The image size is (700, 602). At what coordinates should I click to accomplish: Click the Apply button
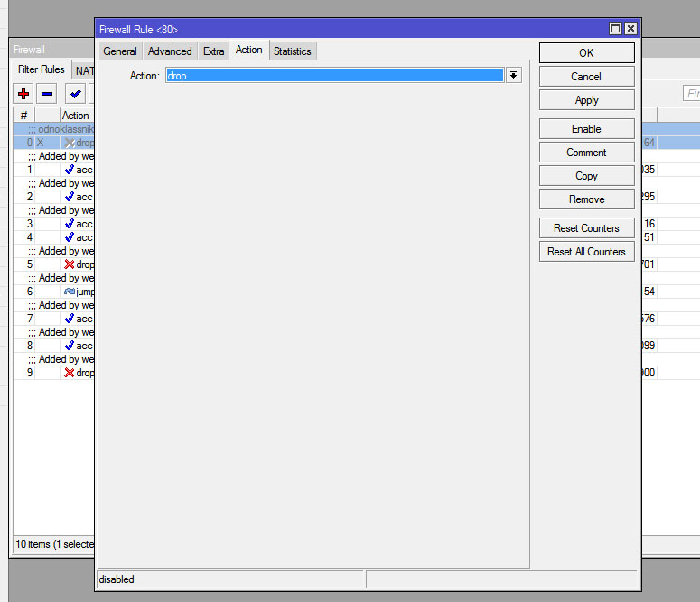(x=586, y=100)
